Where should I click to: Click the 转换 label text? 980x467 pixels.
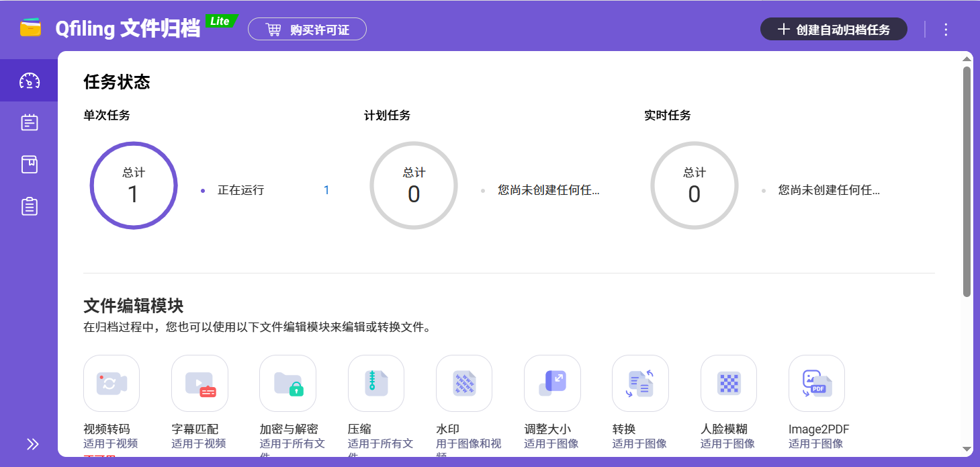pos(624,429)
